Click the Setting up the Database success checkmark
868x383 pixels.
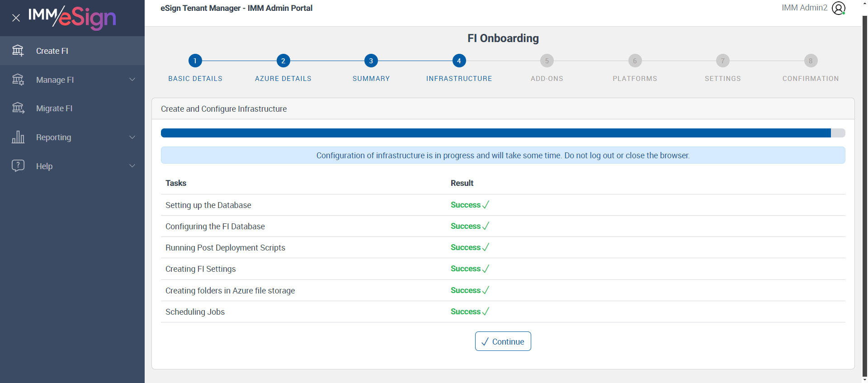[x=486, y=205]
